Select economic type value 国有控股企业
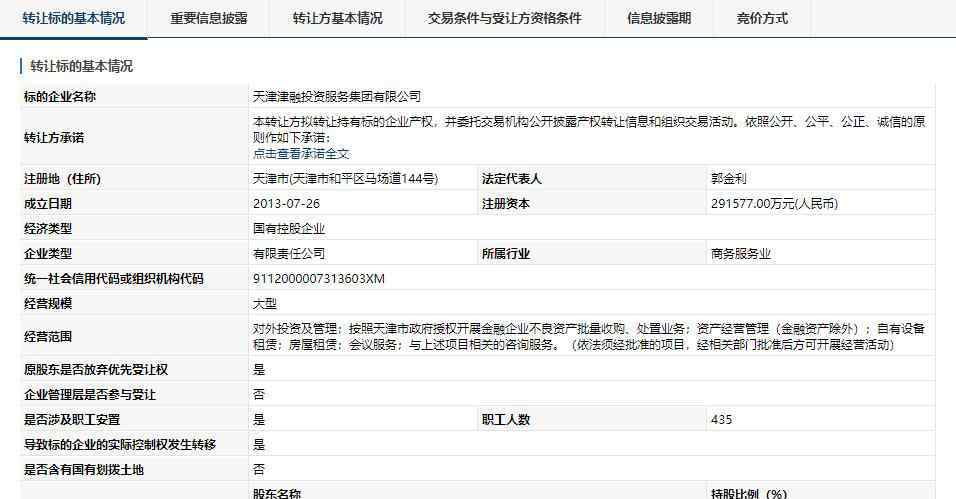The height and width of the screenshot is (499, 956). (x=289, y=229)
